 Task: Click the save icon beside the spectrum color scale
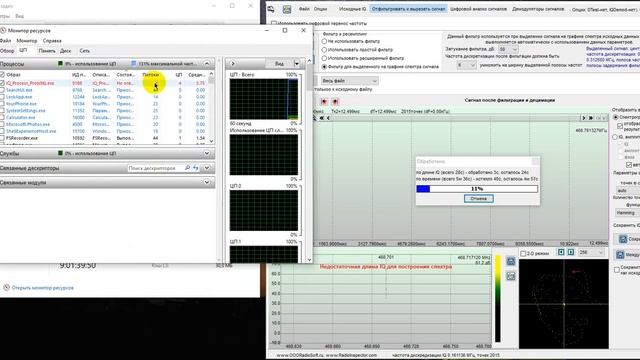tap(511, 261)
